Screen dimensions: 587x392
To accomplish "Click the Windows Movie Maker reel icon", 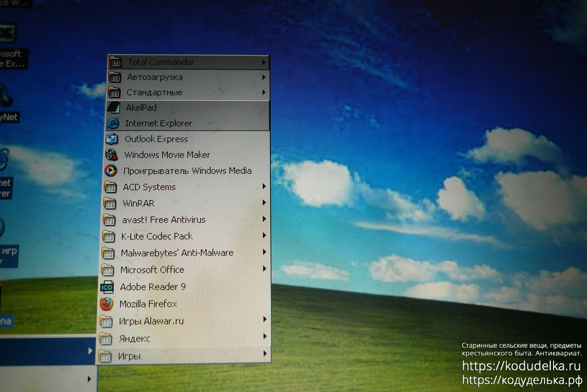I will coord(111,155).
